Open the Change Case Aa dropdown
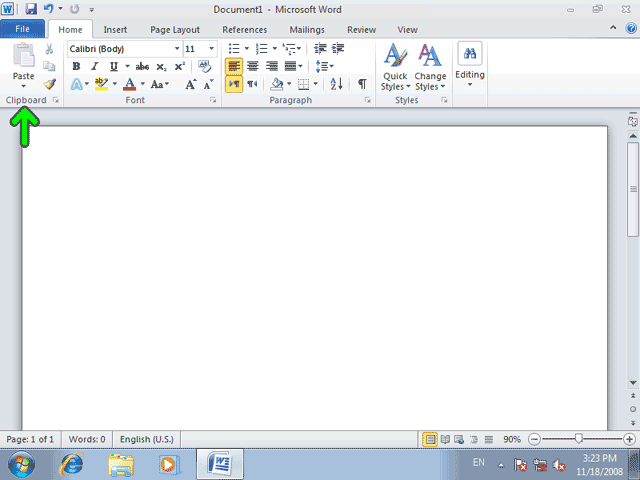Viewport: 640px width, 480px height. tap(160, 84)
